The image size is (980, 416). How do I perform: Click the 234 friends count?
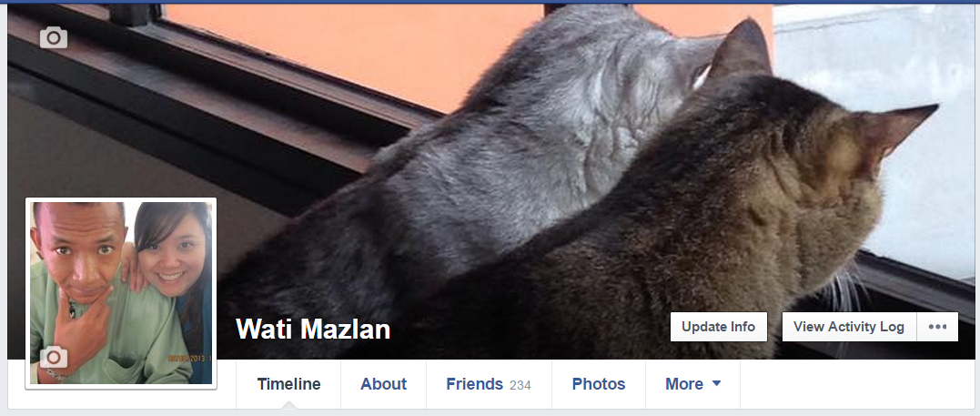click(x=520, y=385)
